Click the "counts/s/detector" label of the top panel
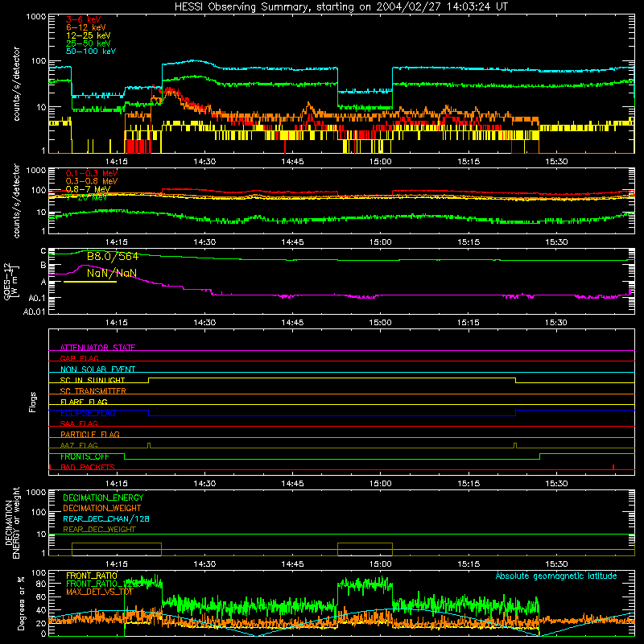 (16, 84)
